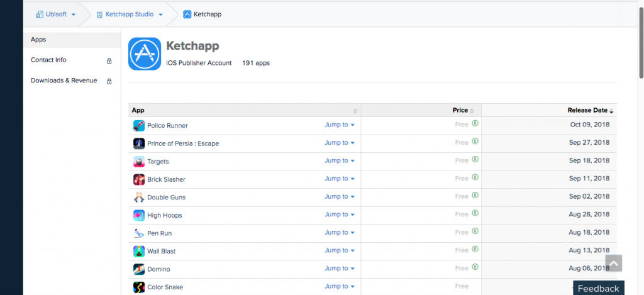Sort table by Price column header
Screen dimensions: 644x295
pos(460,111)
